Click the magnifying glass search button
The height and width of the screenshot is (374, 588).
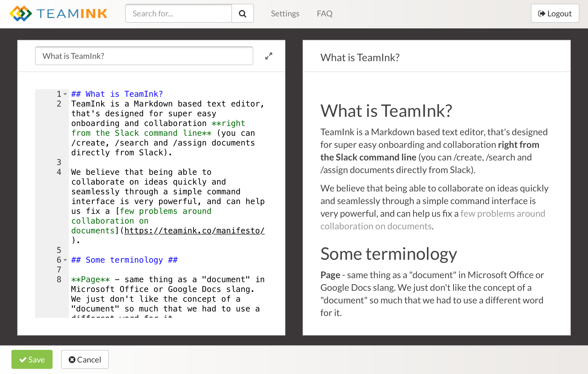pyautogui.click(x=243, y=13)
